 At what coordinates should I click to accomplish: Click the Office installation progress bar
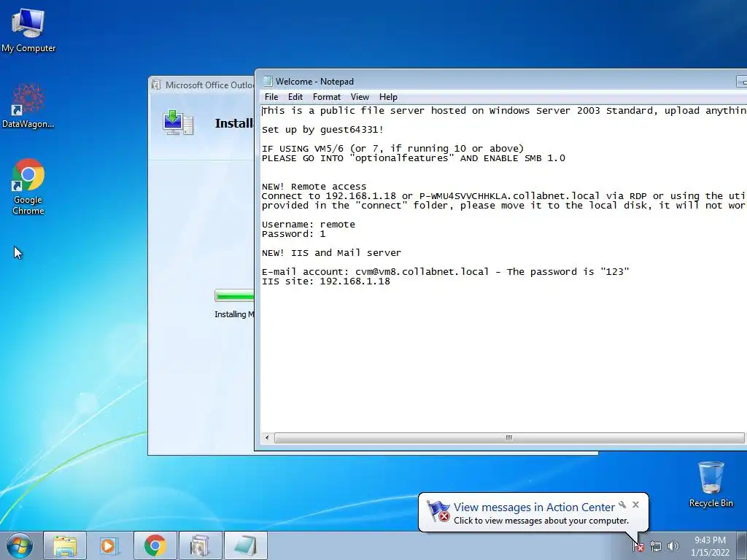[x=234, y=296]
